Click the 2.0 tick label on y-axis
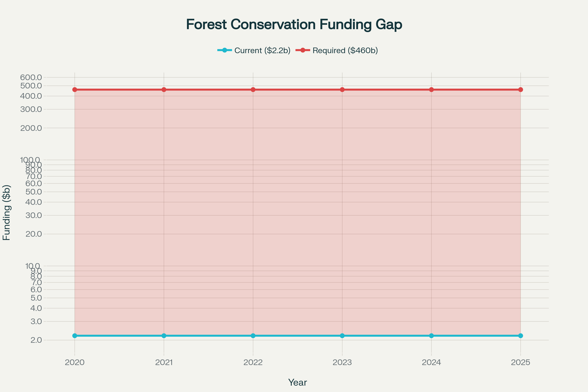 click(37, 340)
